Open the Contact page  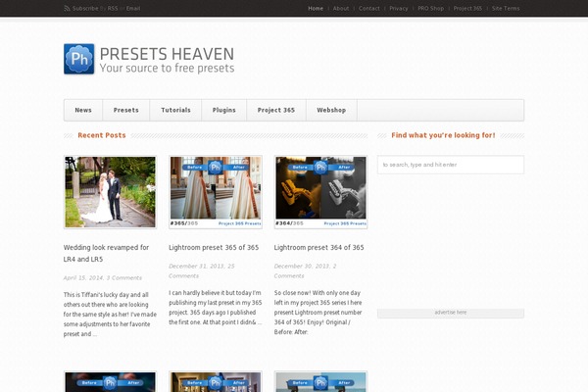(369, 8)
